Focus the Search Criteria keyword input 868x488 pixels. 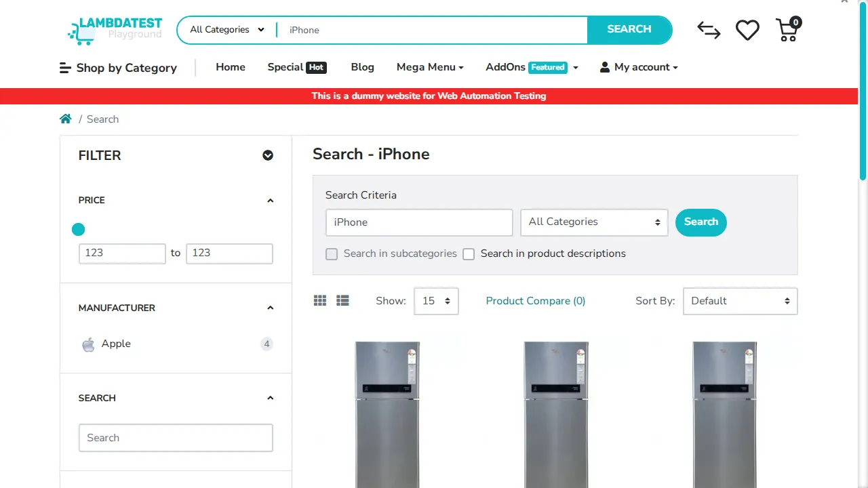point(419,222)
